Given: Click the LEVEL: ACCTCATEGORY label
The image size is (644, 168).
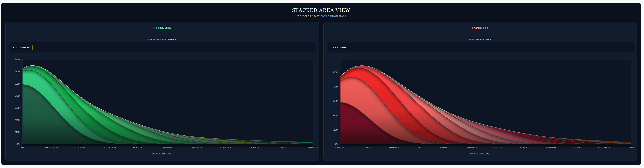Looking at the screenshot, I should [162, 39].
